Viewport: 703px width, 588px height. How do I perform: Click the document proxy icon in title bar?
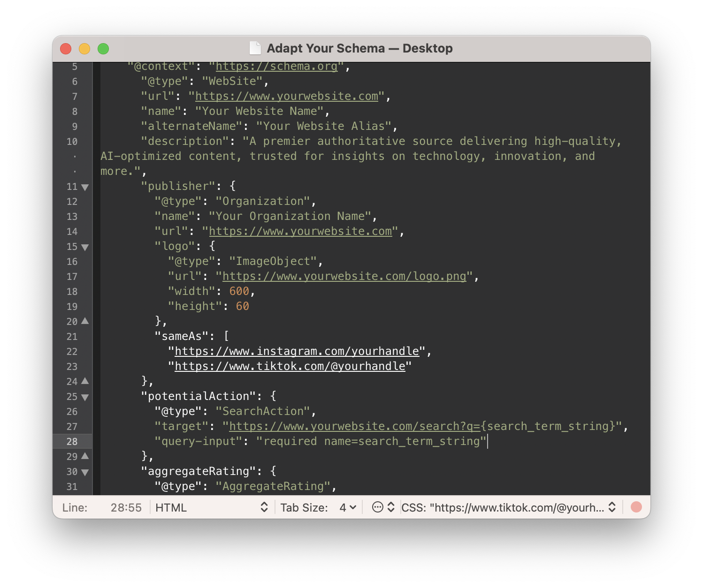pyautogui.click(x=255, y=48)
